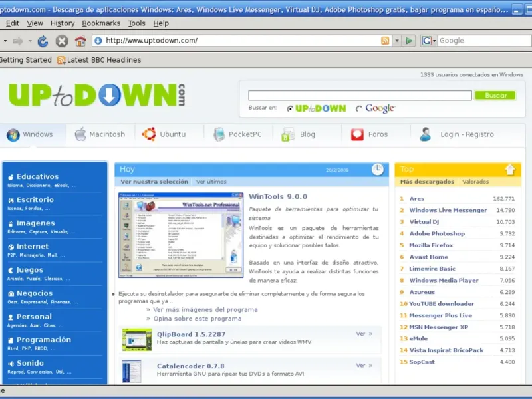
Task: Open the Sonido category
Action: click(x=30, y=363)
